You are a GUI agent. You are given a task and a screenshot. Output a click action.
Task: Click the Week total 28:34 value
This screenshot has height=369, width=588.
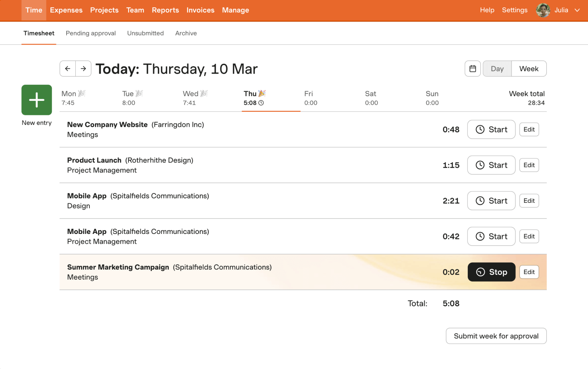pos(536,103)
